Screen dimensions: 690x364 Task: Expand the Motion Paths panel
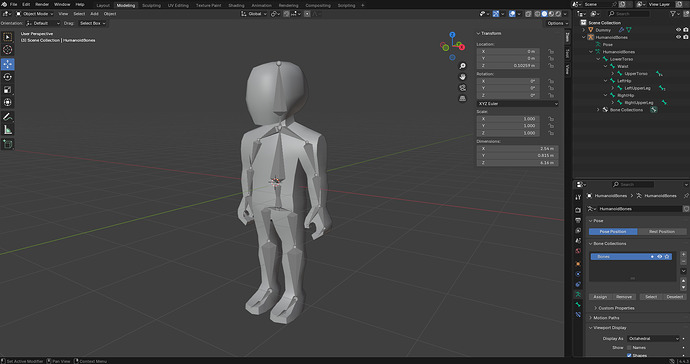pyautogui.click(x=591, y=318)
